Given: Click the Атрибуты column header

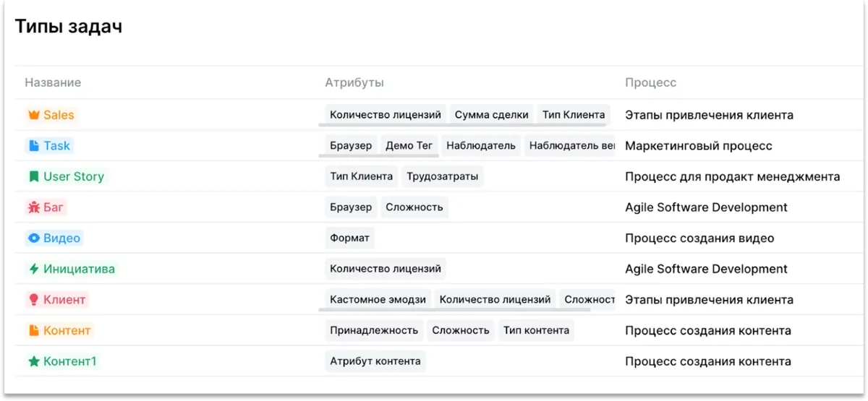Looking at the screenshot, I should tap(354, 82).
